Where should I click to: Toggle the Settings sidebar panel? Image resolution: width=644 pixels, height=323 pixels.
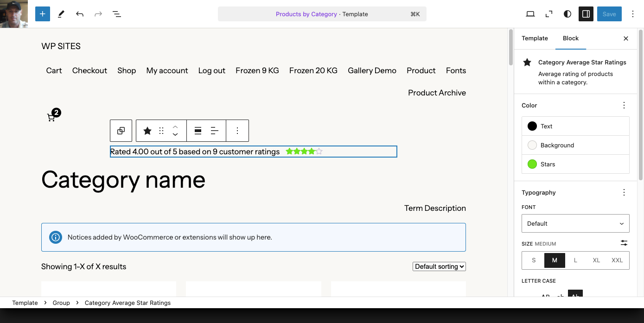pos(586,14)
